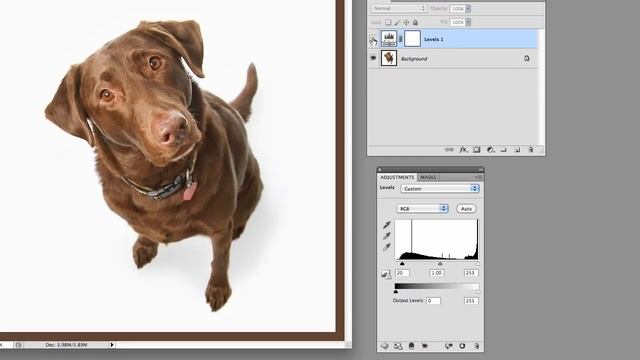Toggle lock image pixels brush icon
640x360 pixels.
click(397, 22)
